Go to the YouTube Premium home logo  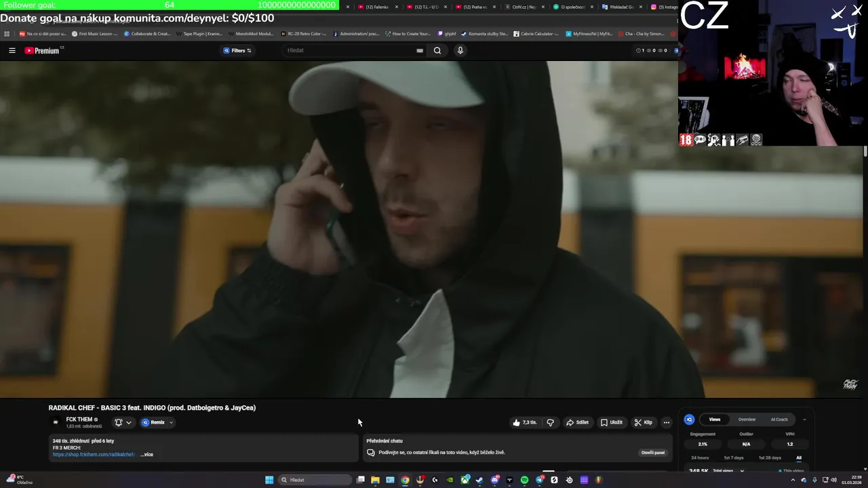(43, 50)
